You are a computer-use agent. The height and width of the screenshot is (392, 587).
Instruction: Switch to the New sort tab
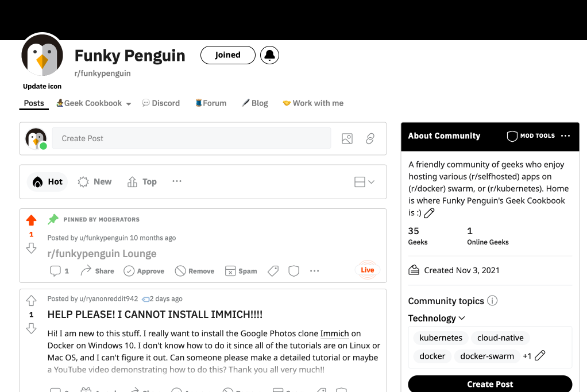point(95,182)
